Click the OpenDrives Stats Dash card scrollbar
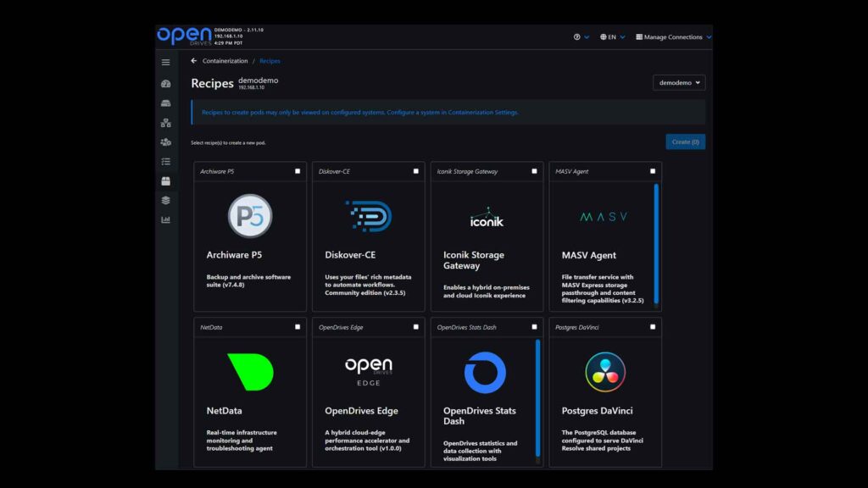 [x=538, y=397]
